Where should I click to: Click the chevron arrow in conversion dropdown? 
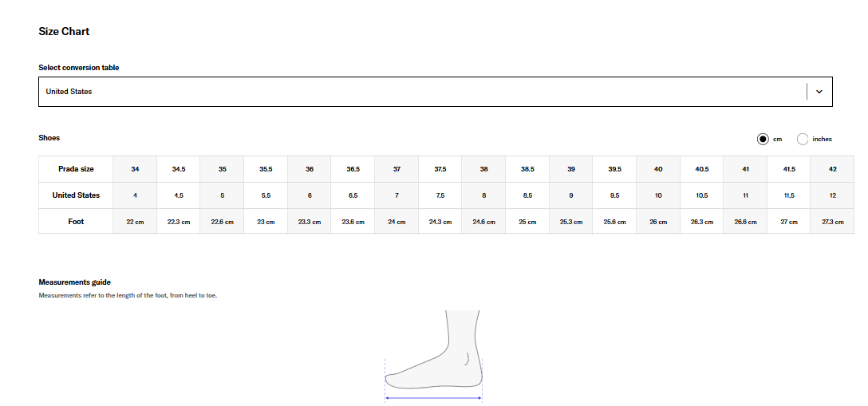[819, 92]
